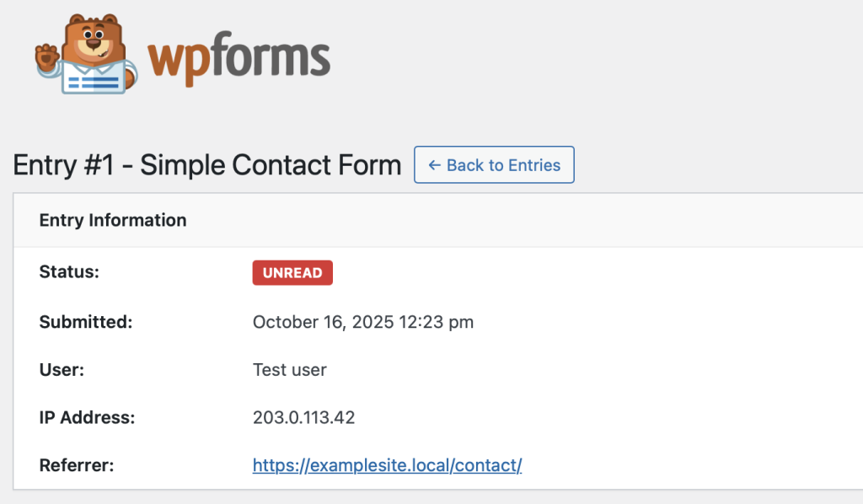Click the red UNREAD status badge
The width and height of the screenshot is (863, 504).
coord(292,273)
